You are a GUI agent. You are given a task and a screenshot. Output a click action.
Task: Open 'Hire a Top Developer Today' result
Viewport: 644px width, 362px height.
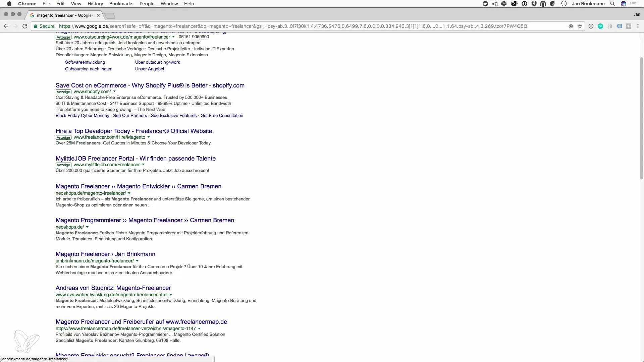[135, 131]
